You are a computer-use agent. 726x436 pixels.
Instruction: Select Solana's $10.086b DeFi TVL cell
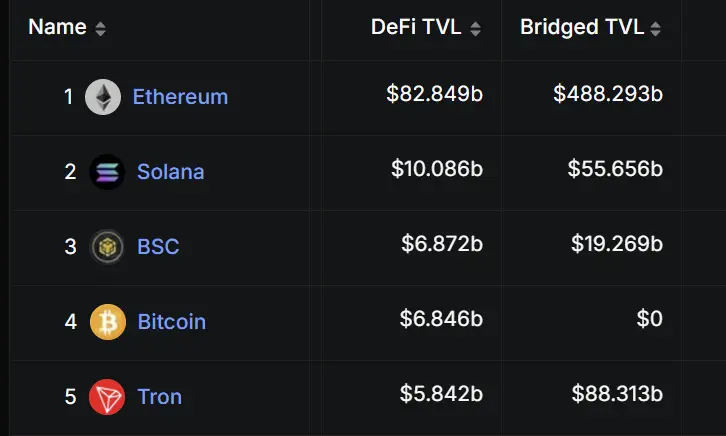tap(437, 169)
